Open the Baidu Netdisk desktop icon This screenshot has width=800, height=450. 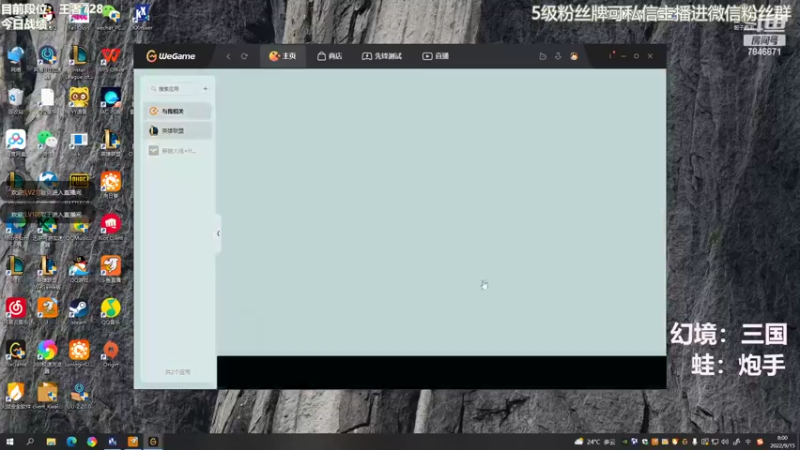point(16,142)
